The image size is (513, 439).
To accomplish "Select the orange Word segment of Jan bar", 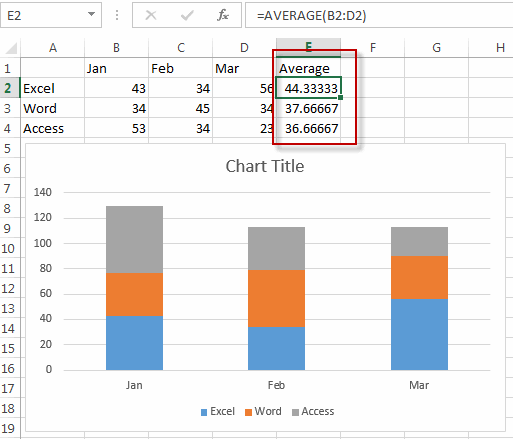I will [134, 294].
